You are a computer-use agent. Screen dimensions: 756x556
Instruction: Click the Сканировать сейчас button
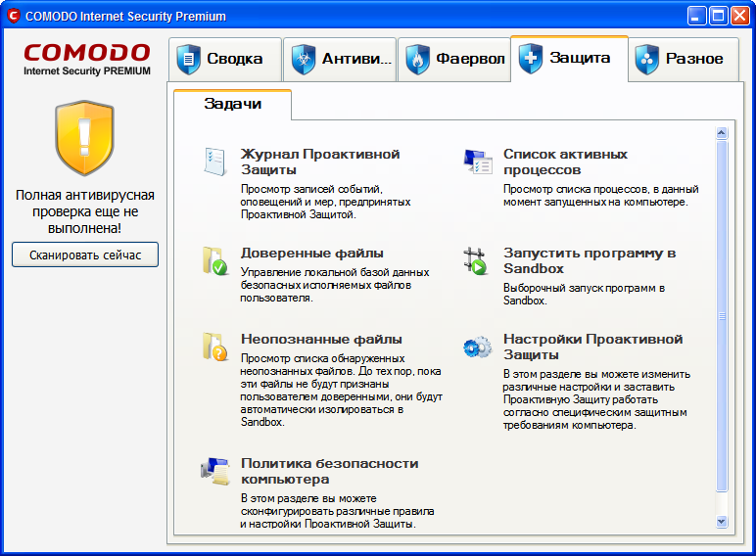click(x=85, y=255)
